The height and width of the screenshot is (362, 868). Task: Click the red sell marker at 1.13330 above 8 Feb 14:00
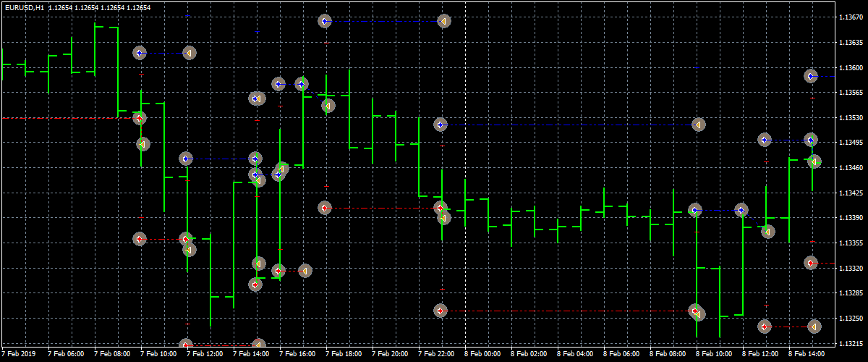pyautogui.click(x=811, y=263)
